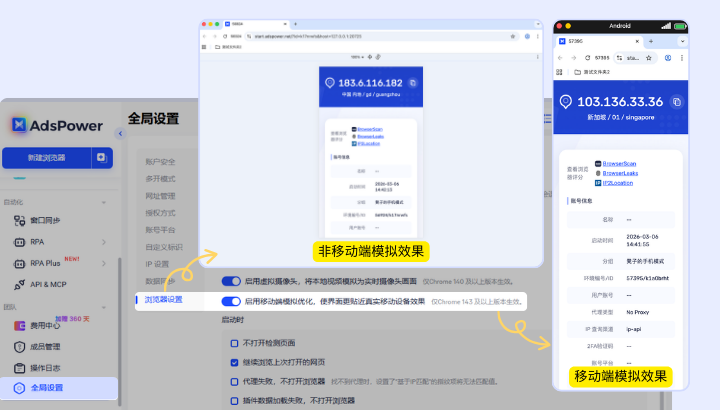
Task: Click reload in the Android window
Action: [x=587, y=58]
